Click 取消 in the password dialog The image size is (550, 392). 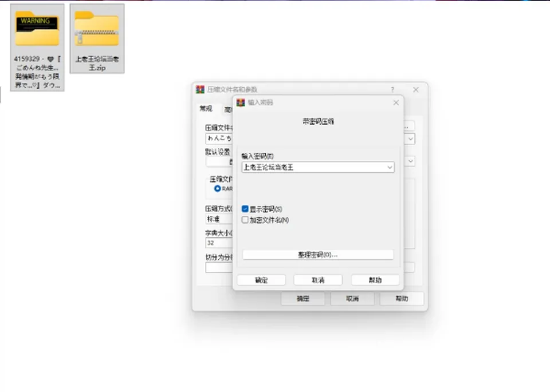[318, 280]
